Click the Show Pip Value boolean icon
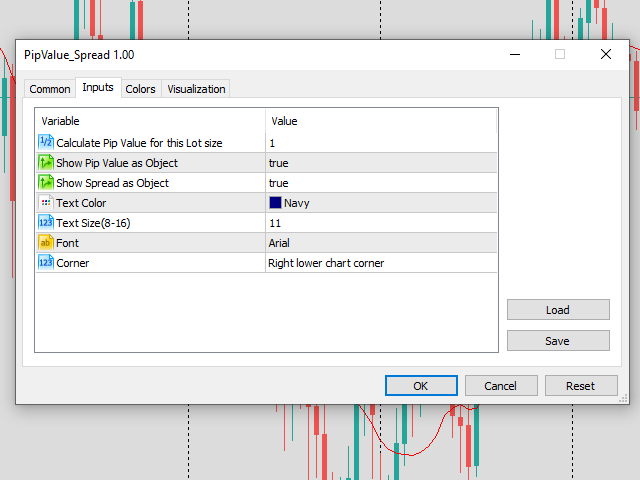Viewport: 640px width, 480px height. 46,162
